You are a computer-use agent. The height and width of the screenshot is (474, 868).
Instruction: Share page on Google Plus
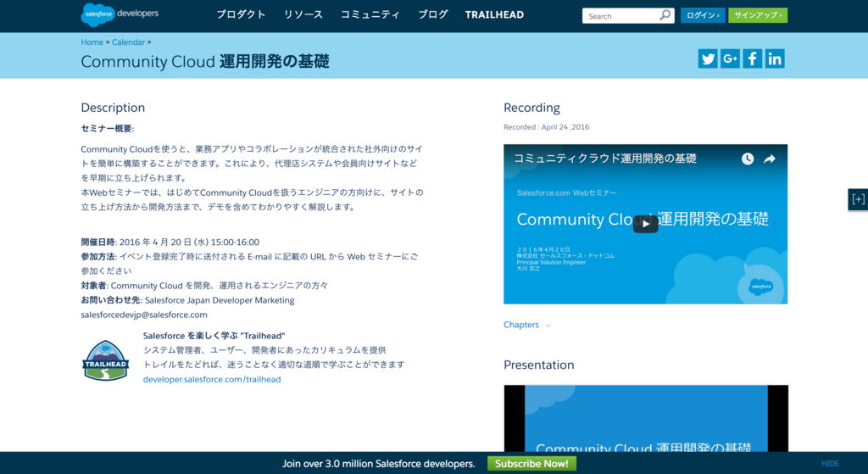pos(730,59)
